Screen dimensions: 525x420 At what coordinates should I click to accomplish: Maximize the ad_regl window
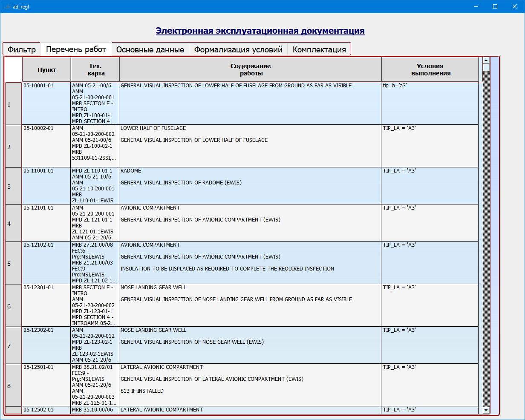[495, 6]
